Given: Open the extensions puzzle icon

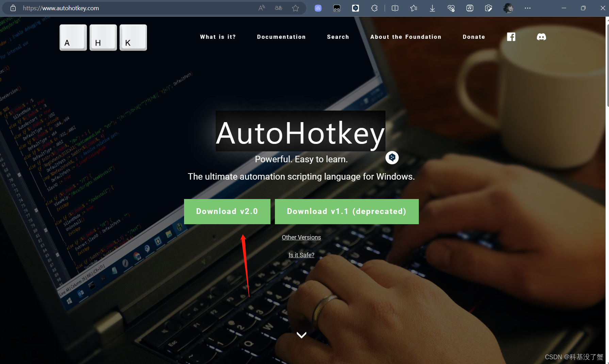Looking at the screenshot, I should point(374,8).
